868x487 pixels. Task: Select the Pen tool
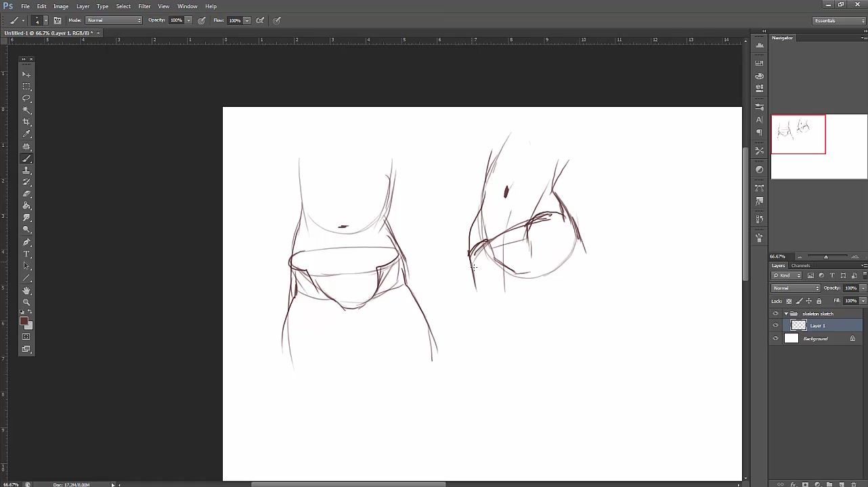pyautogui.click(x=26, y=242)
